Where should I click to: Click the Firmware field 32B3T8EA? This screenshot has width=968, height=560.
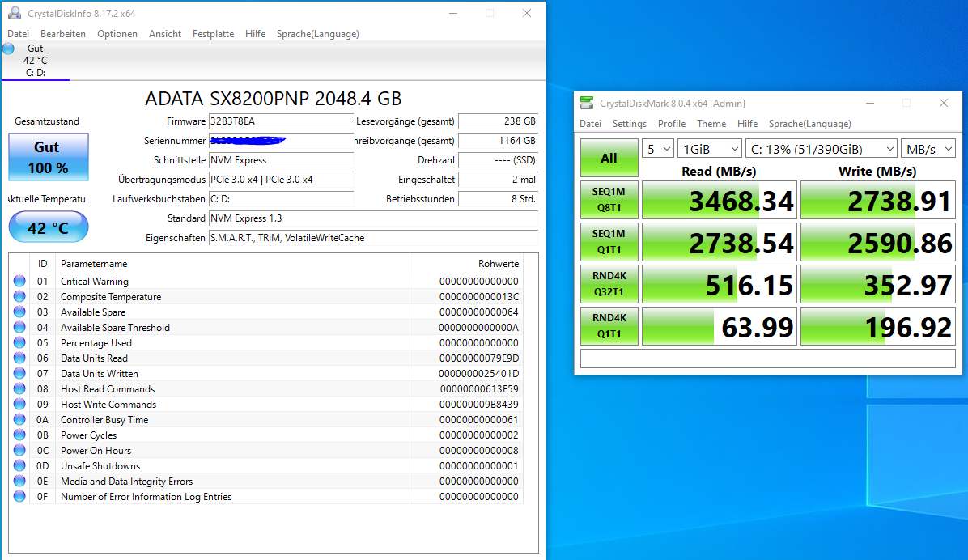(x=281, y=121)
